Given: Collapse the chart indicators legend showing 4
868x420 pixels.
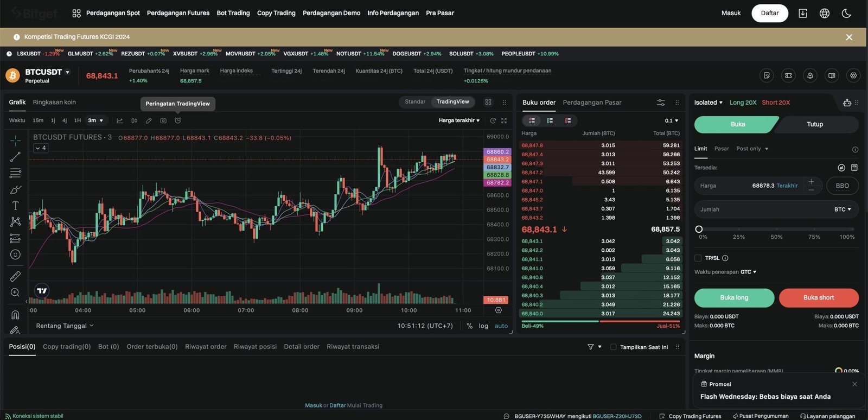Looking at the screenshot, I should 41,148.
